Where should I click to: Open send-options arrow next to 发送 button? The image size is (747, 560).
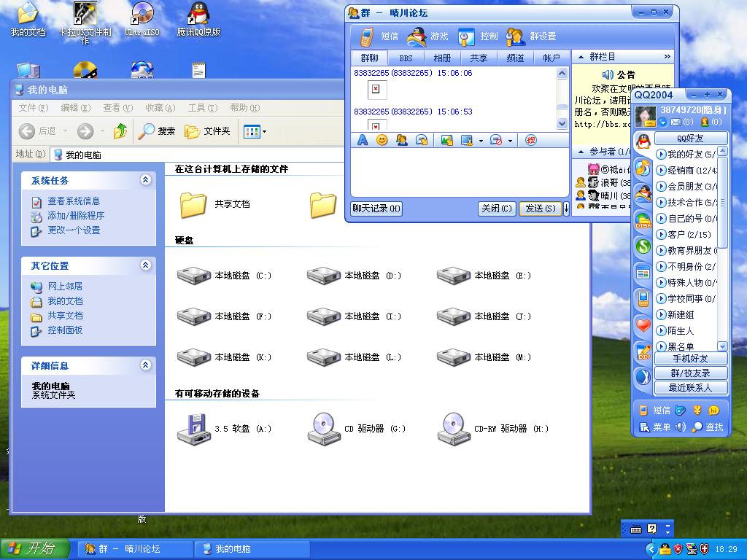(x=566, y=209)
